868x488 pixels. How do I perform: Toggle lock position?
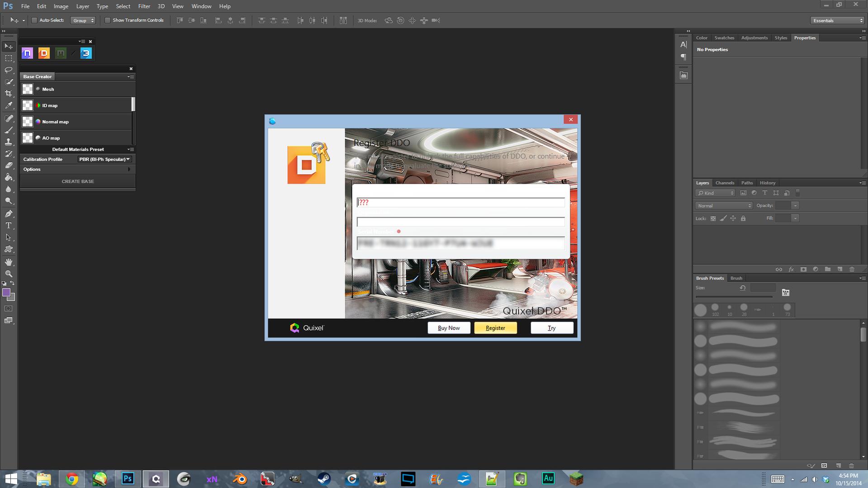tap(733, 218)
